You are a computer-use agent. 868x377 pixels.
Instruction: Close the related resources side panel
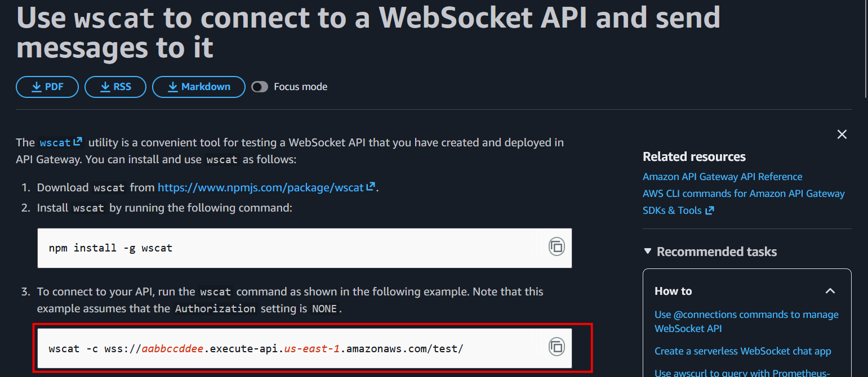842,134
